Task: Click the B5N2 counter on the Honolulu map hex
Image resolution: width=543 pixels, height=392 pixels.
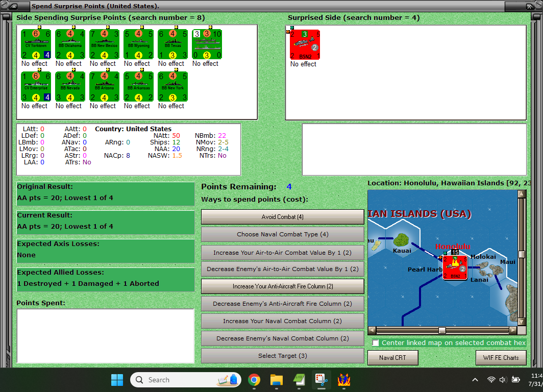Action: tap(455, 267)
